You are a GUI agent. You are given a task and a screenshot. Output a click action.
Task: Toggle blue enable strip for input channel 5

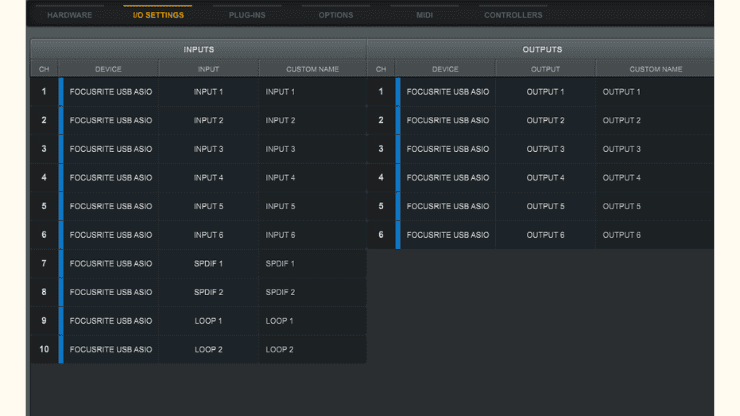61,206
